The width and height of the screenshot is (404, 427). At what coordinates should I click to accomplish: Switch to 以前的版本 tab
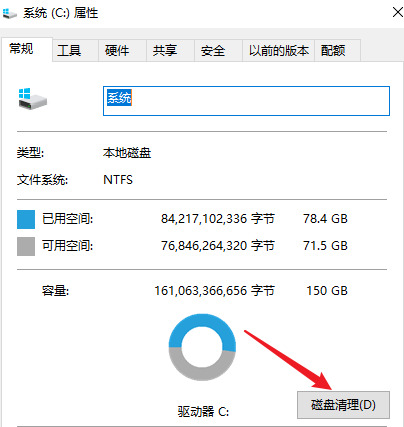coord(279,51)
